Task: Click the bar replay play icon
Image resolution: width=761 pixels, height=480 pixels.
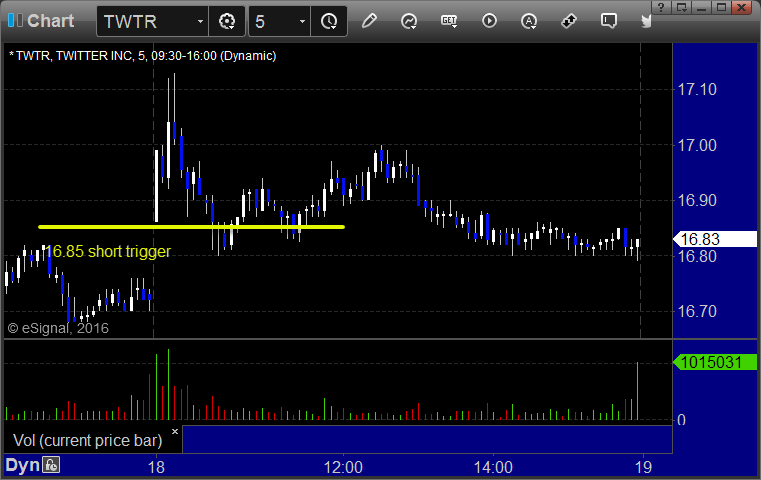Action: (x=489, y=21)
